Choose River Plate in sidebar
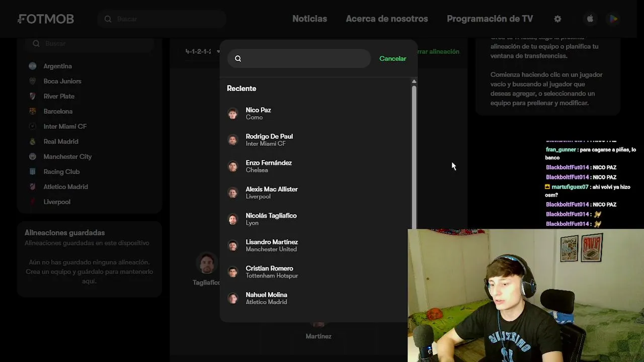 click(59, 96)
